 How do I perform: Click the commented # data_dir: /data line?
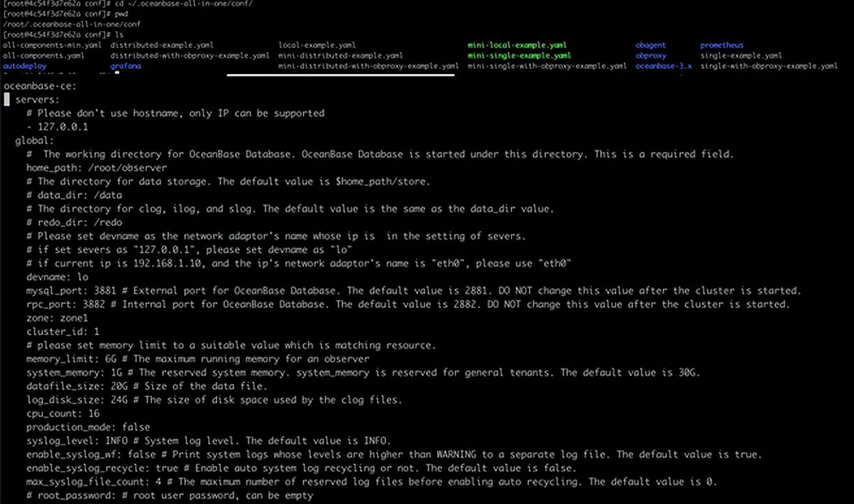pos(74,195)
